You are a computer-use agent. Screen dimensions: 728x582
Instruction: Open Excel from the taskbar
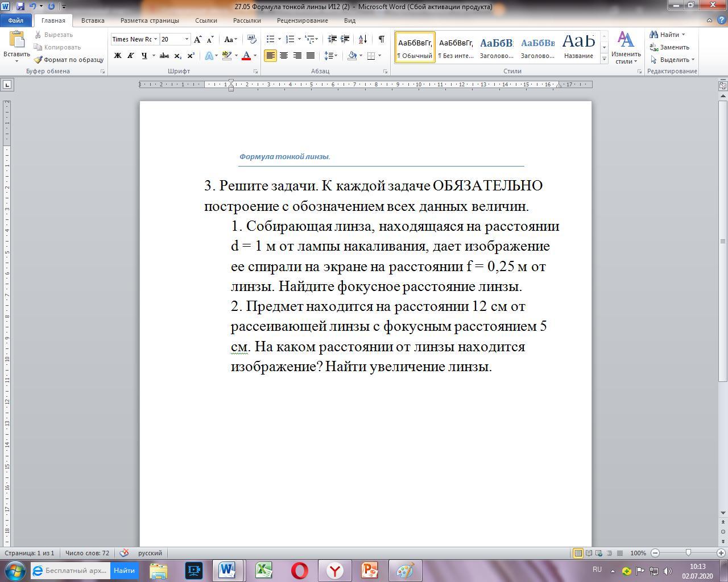coord(263,570)
